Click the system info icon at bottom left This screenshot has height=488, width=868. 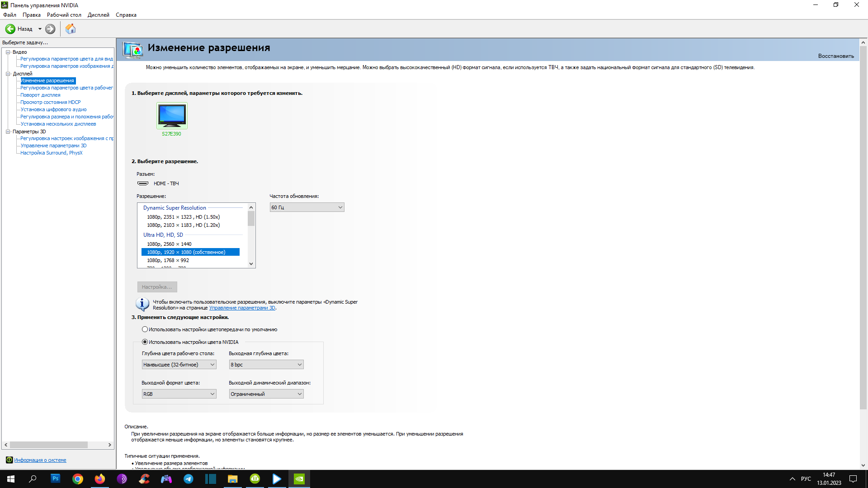[9, 460]
